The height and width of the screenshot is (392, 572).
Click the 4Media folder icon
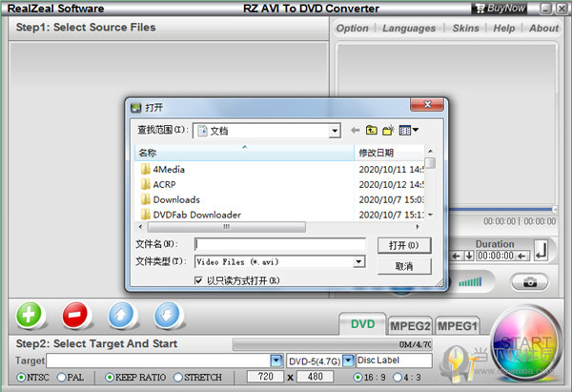[146, 169]
